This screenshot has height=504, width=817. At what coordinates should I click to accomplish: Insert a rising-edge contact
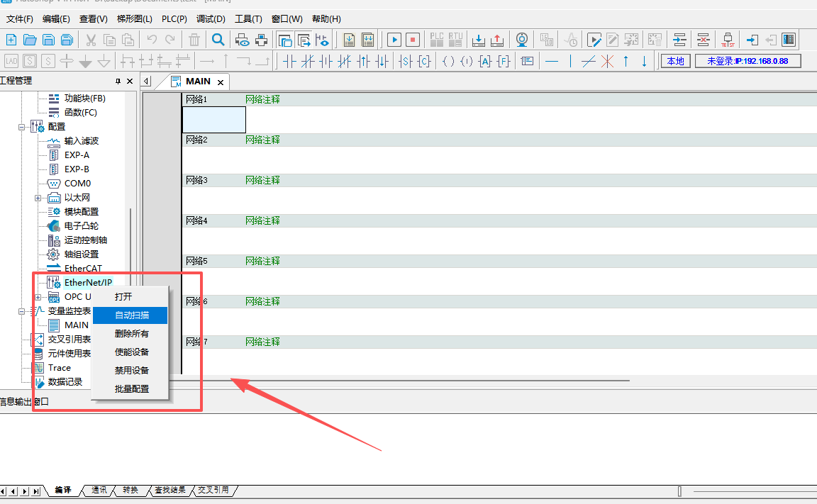(364, 62)
